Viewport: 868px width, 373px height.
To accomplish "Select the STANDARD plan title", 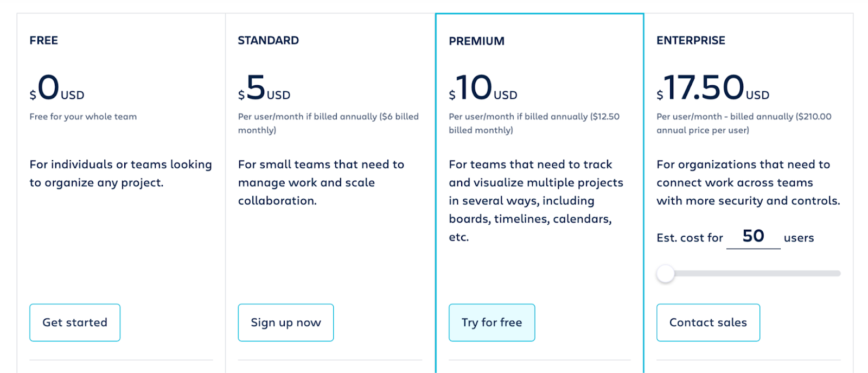I will tap(268, 41).
